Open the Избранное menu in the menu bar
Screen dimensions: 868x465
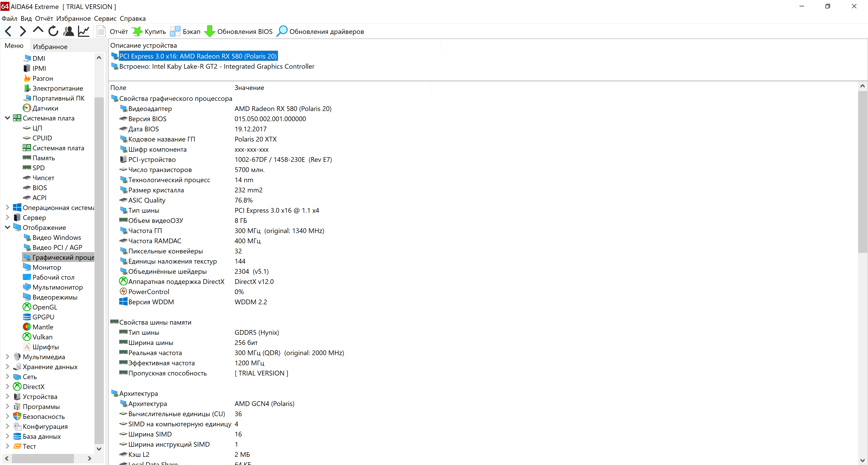click(73, 19)
